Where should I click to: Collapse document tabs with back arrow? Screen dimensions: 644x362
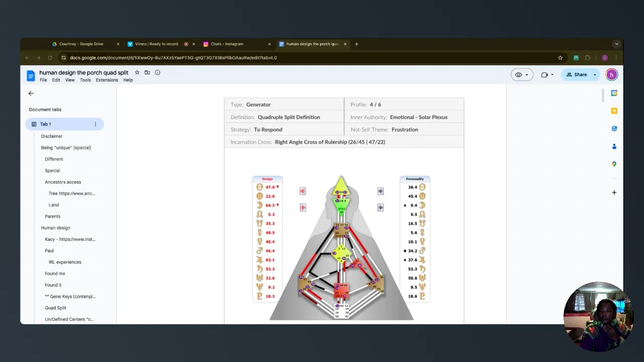[x=31, y=94]
